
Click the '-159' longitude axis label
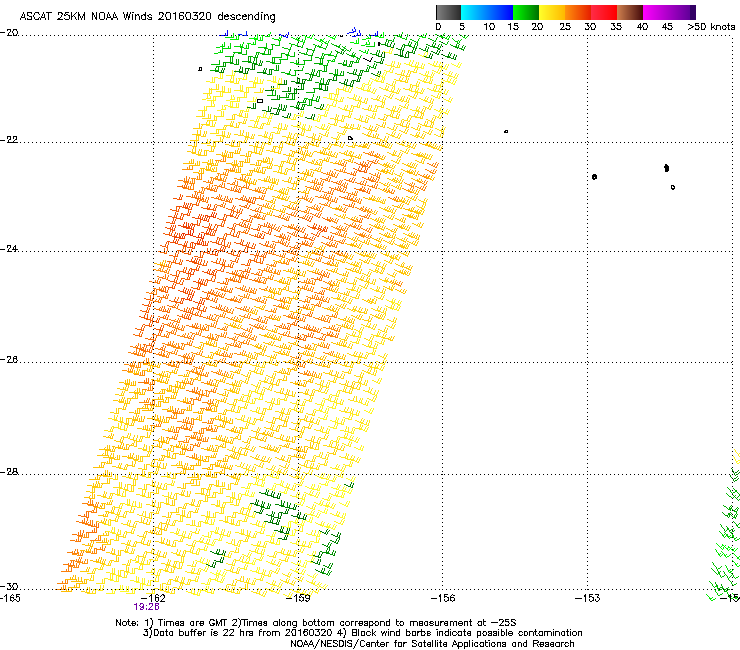click(298, 598)
